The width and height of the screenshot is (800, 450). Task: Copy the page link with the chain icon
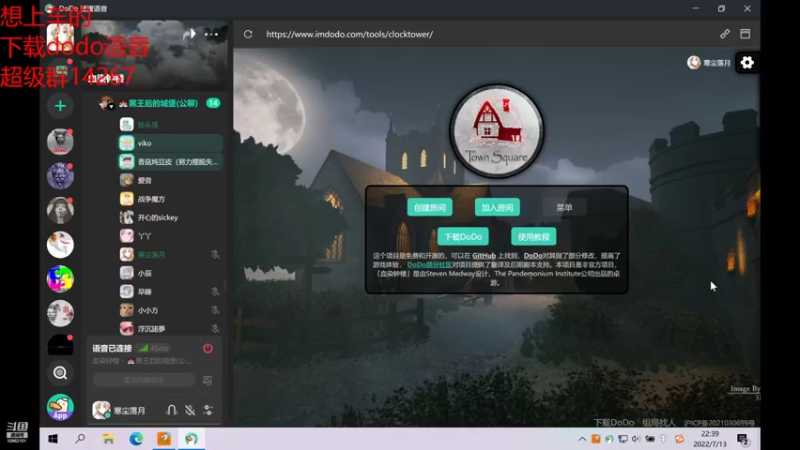pos(724,34)
